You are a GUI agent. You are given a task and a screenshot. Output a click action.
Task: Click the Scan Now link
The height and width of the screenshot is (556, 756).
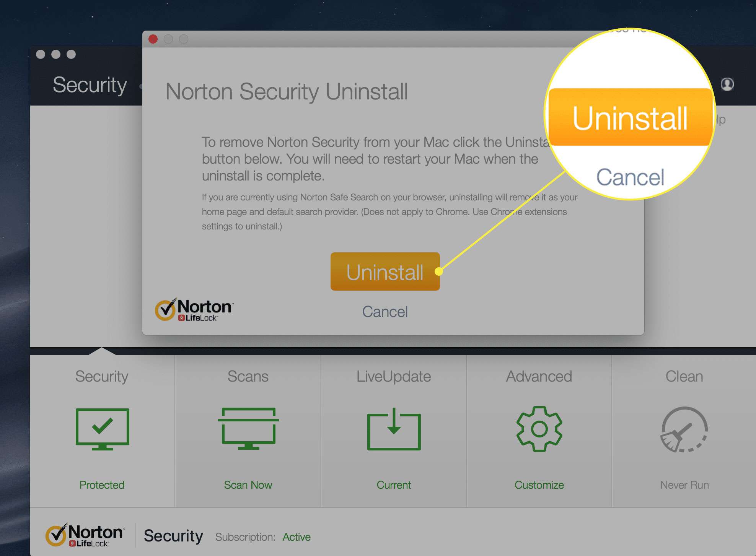[x=248, y=485]
